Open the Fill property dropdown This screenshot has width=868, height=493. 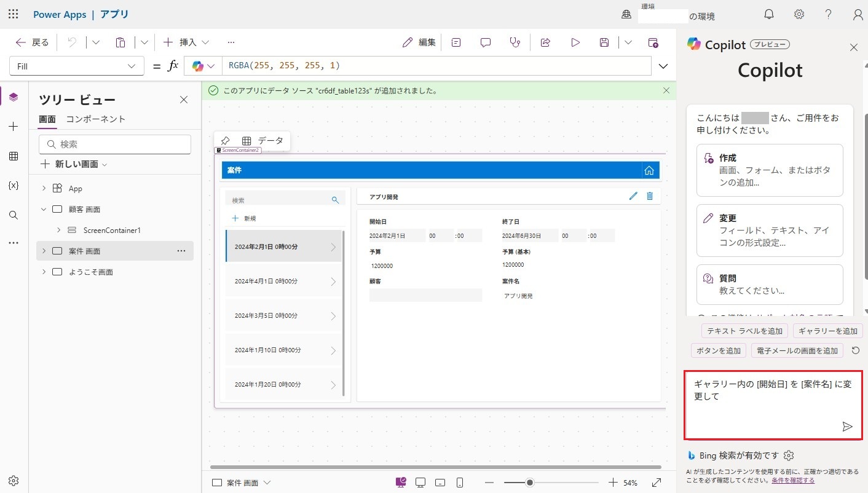(77, 66)
